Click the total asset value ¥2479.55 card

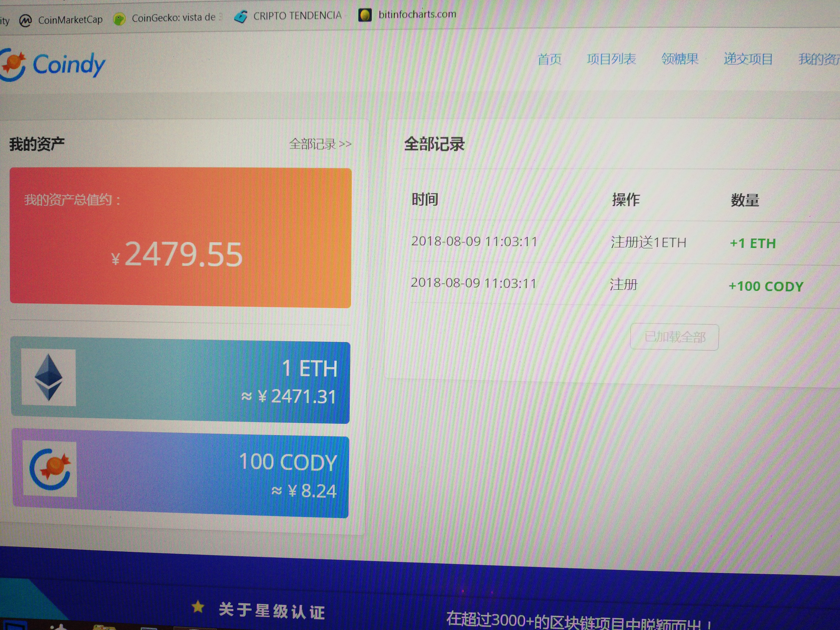pyautogui.click(x=180, y=238)
